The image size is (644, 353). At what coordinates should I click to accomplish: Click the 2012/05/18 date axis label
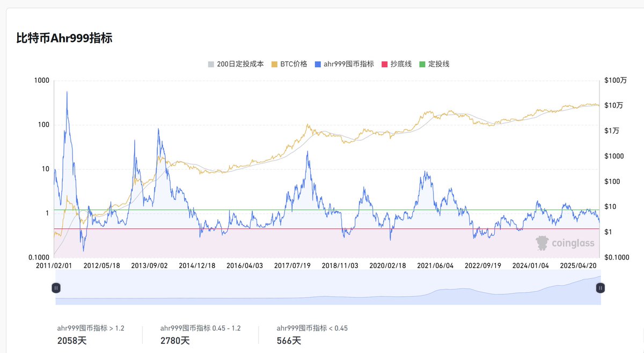tap(102, 265)
